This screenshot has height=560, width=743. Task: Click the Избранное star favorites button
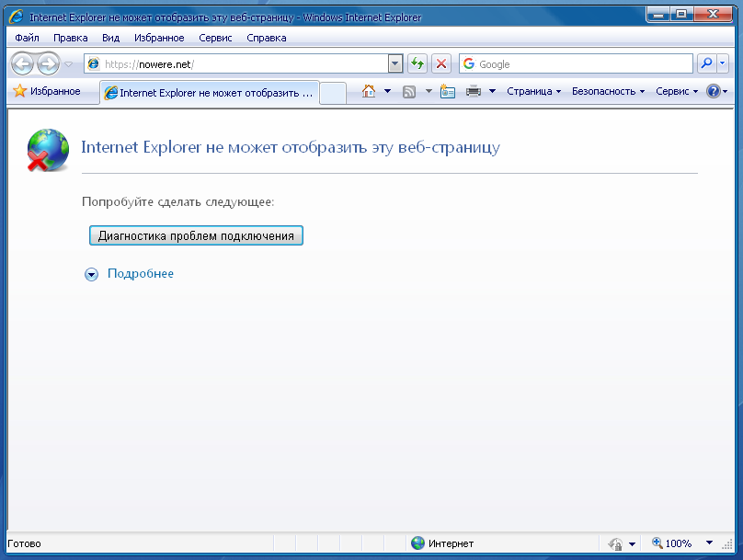point(46,91)
